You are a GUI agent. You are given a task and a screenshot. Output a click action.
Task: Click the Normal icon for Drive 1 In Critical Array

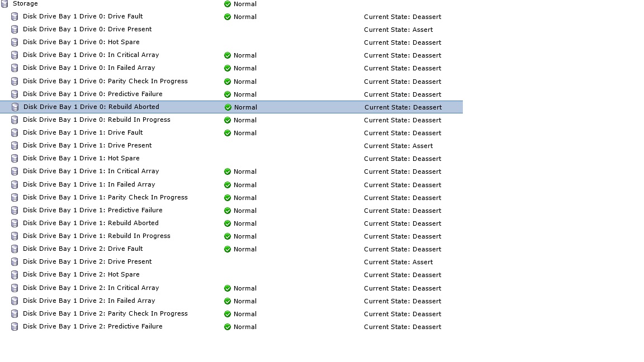[227, 171]
